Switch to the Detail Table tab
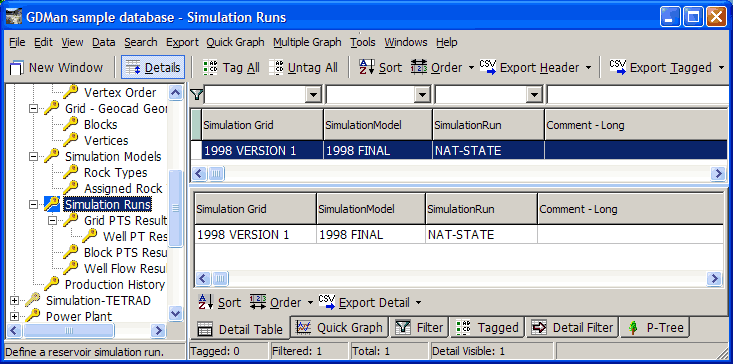The width and height of the screenshot is (733, 364). 240,328
